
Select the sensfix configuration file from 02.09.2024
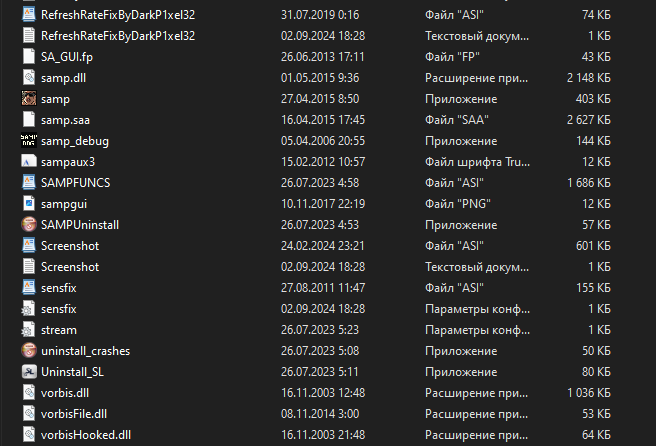click(59, 308)
